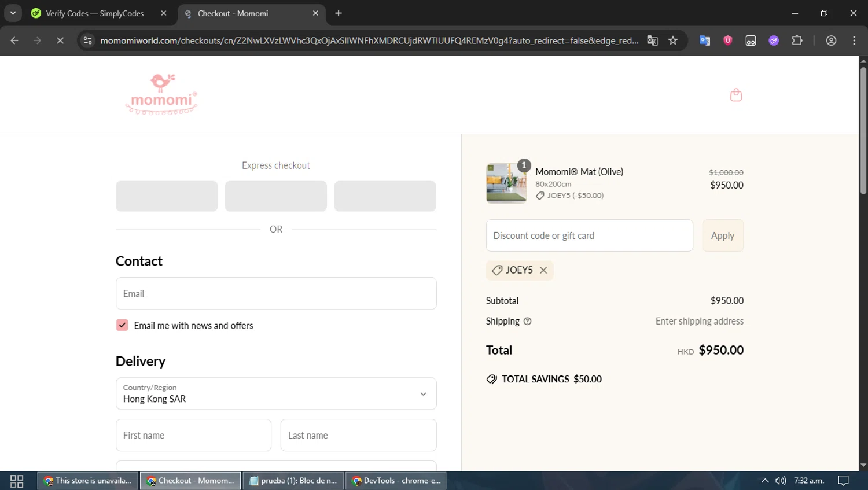The height and width of the screenshot is (490, 868).
Task: Bookmark this page with the star
Action: tap(672, 40)
